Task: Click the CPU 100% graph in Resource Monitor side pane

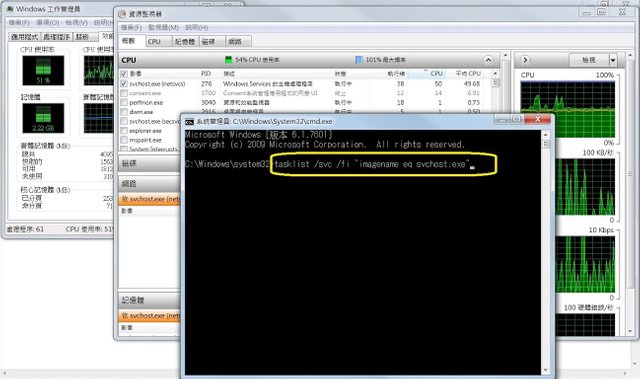Action: coord(568,109)
